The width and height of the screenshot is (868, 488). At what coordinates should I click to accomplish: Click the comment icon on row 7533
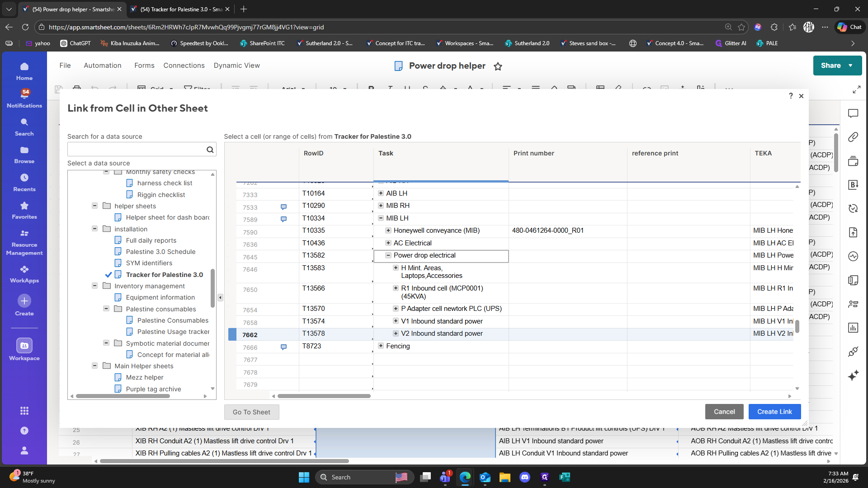(x=283, y=207)
